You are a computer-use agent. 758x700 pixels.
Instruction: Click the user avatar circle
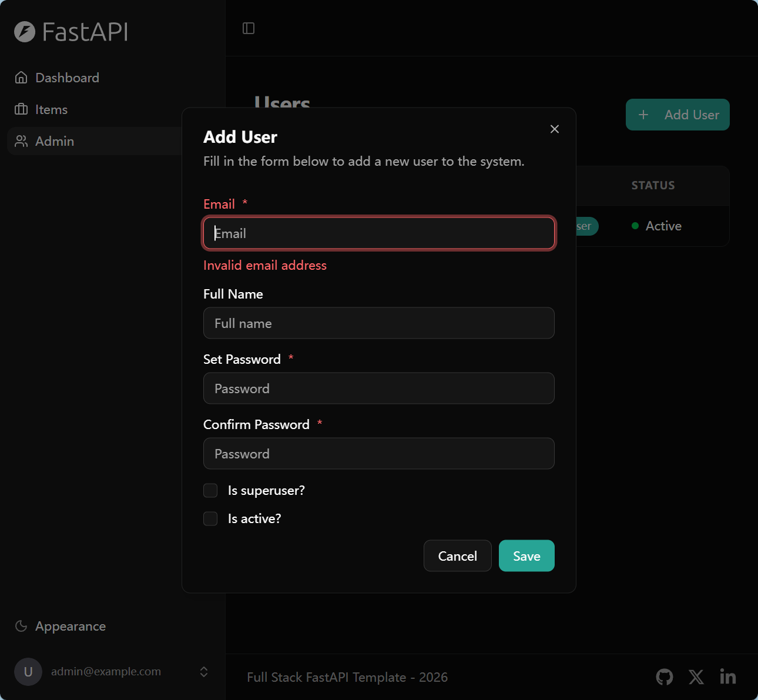click(28, 672)
